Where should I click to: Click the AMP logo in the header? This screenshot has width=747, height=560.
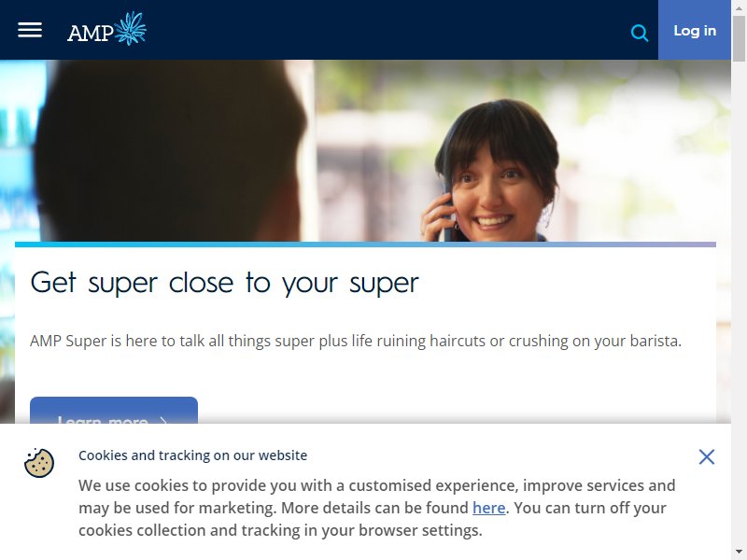click(106, 29)
